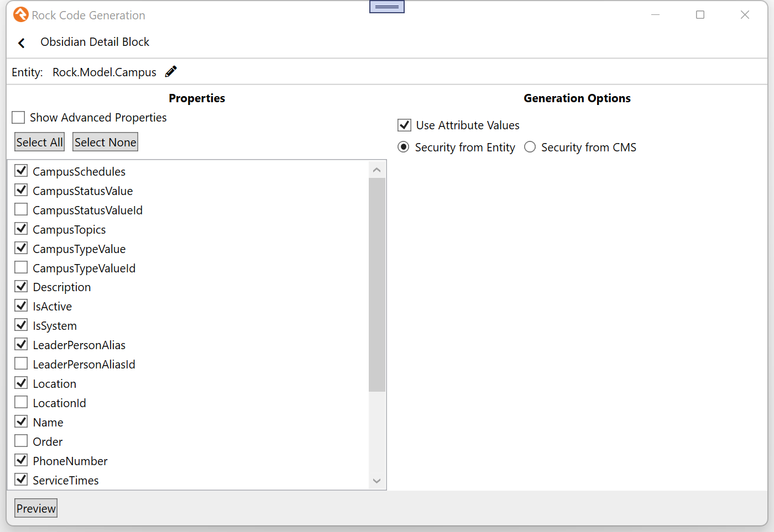Check the CampusStatusValueId property
The image size is (774, 532).
[x=21, y=209]
